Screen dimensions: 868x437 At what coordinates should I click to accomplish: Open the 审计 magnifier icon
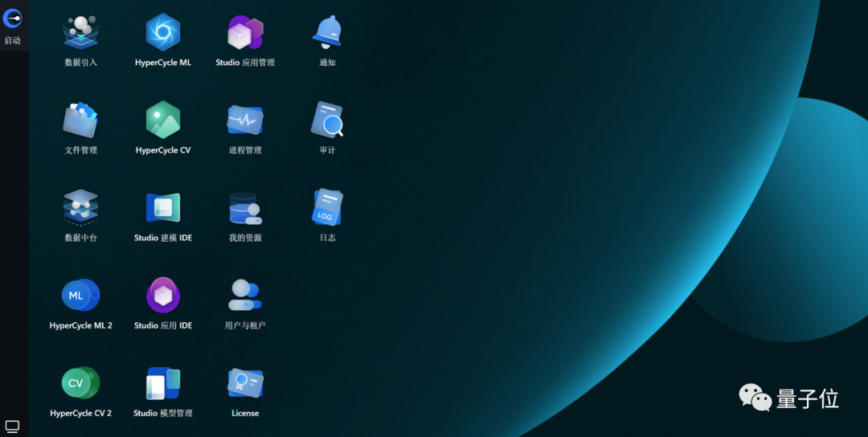tap(327, 119)
